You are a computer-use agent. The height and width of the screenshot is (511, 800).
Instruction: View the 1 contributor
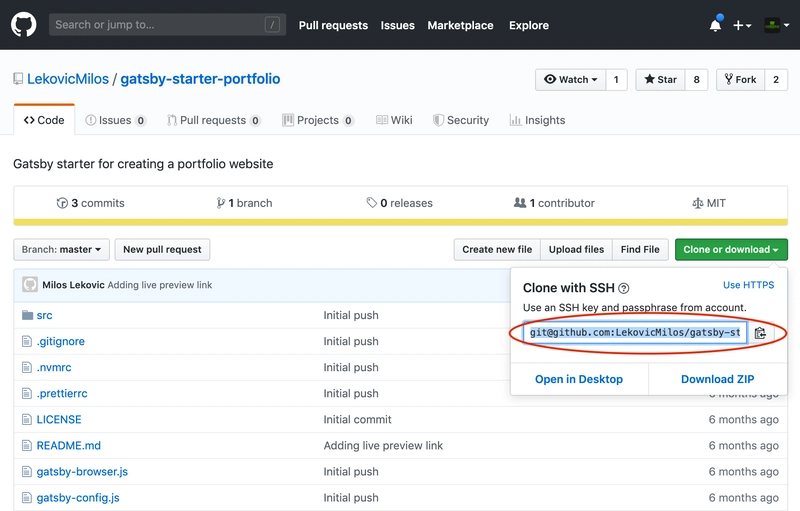[x=554, y=203]
